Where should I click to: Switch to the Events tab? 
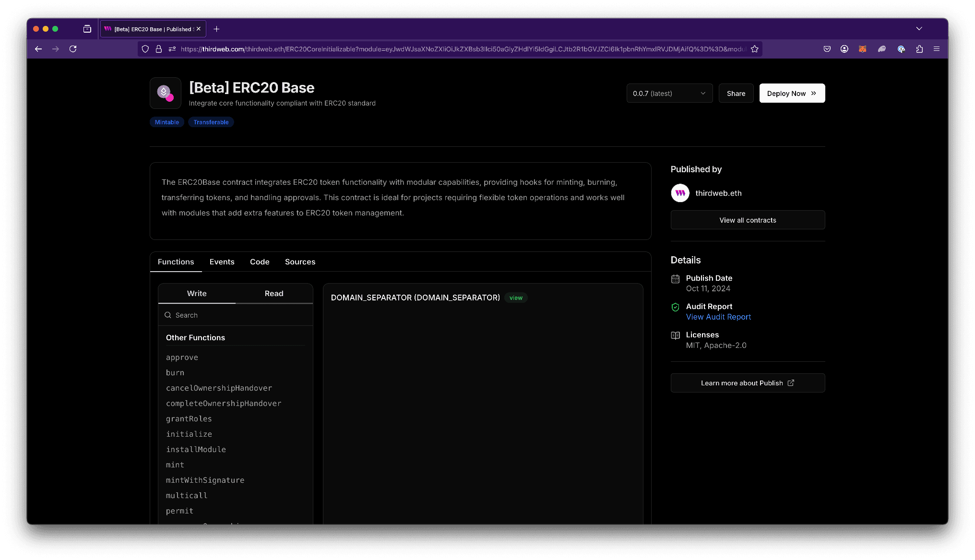point(222,262)
